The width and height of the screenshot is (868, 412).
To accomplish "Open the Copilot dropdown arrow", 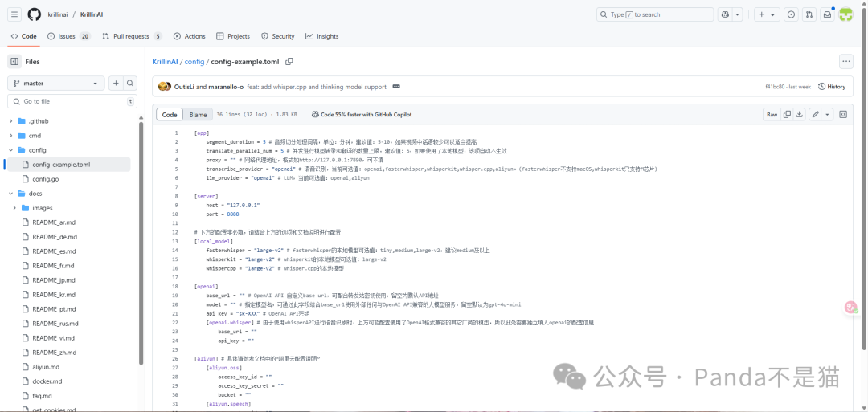I will coord(737,14).
